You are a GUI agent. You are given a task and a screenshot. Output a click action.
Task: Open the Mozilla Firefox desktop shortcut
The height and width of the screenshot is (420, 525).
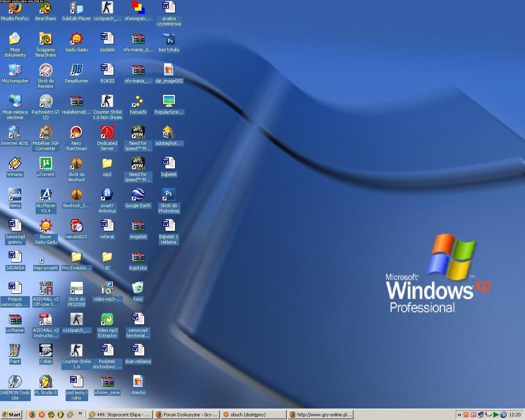point(15,11)
